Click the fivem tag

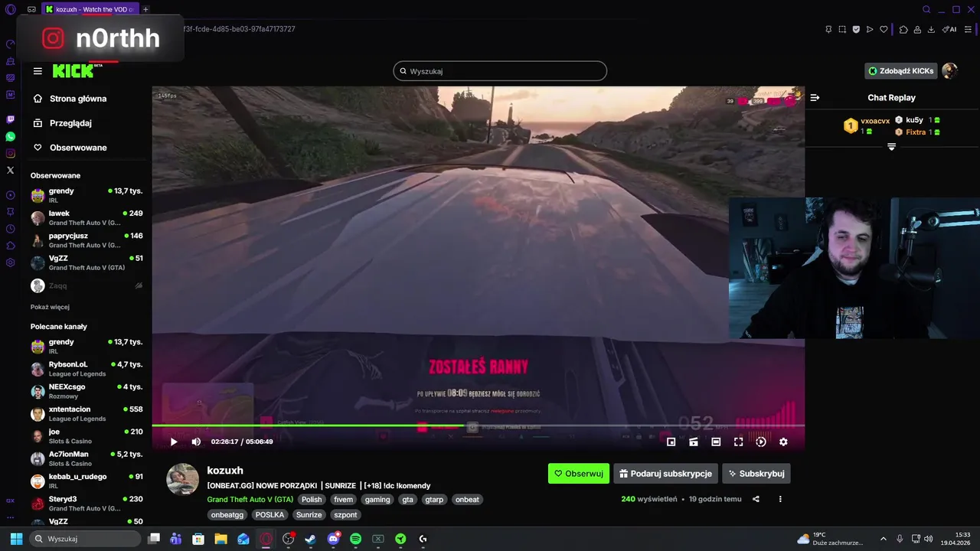(x=343, y=500)
